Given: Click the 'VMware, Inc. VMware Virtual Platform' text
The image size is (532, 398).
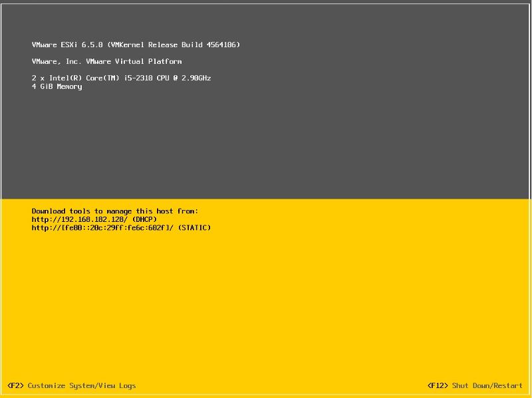Looking at the screenshot, I should pyautogui.click(x=107, y=61).
